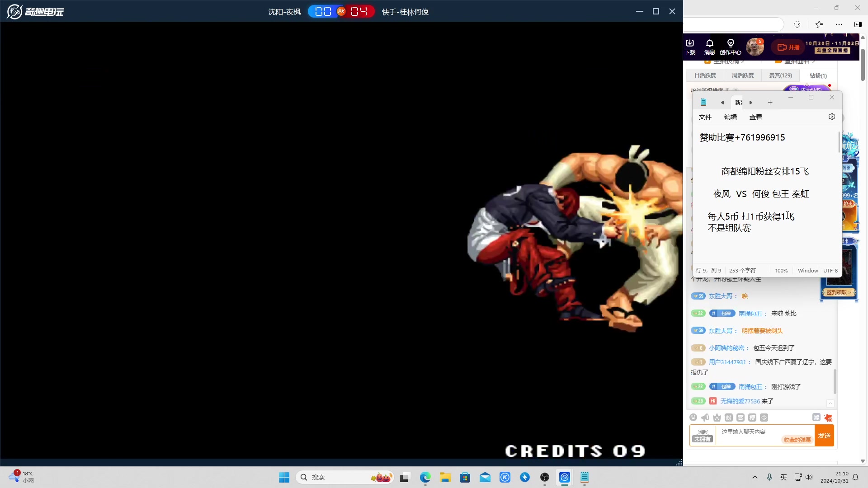Click the 梗 meme icon in chat toolbar
Image resolution: width=868 pixels, height=488 pixels.
coord(752,418)
